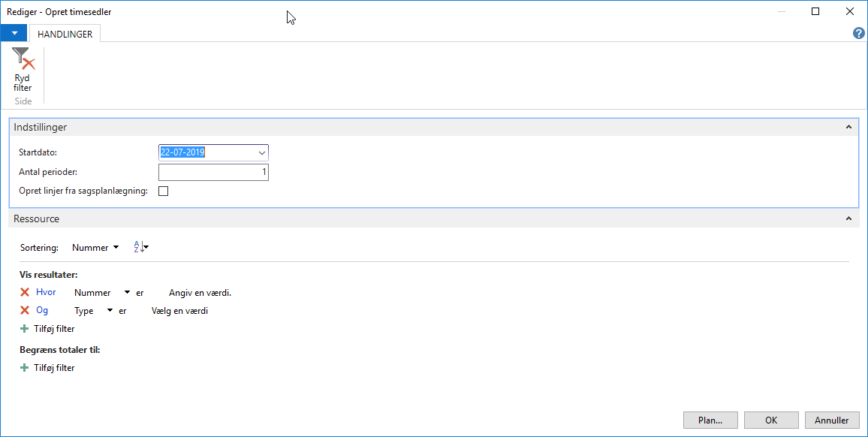Screen dimensions: 868x437
Task: Open the Sortering Nummer dropdown
Action: click(95, 248)
